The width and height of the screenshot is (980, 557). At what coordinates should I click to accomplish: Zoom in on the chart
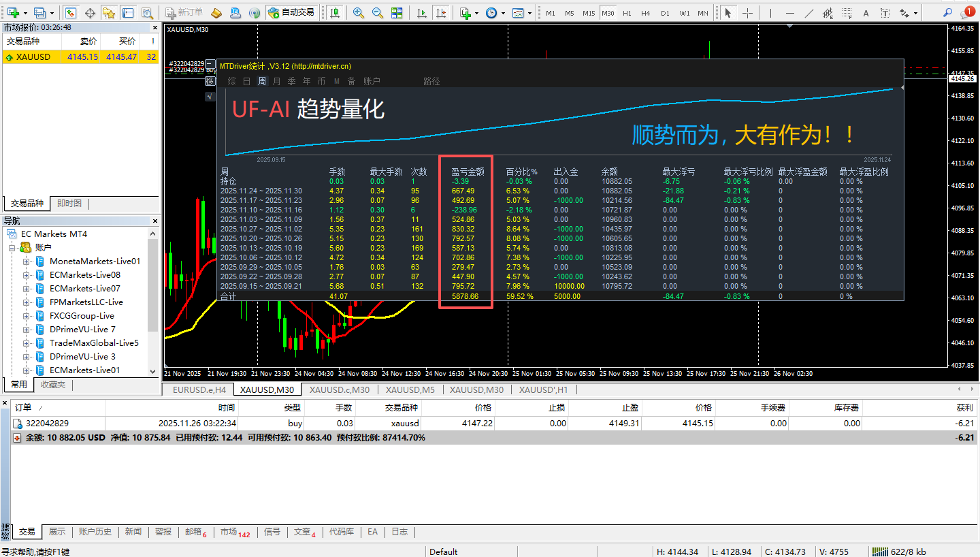tap(357, 12)
